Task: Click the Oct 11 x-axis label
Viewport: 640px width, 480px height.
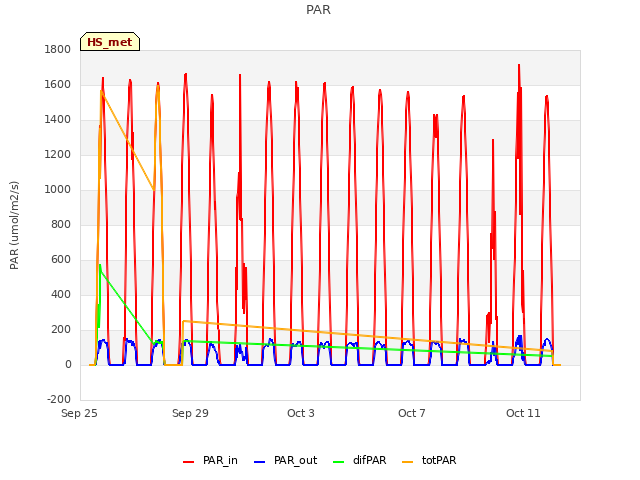Action: pos(523,413)
